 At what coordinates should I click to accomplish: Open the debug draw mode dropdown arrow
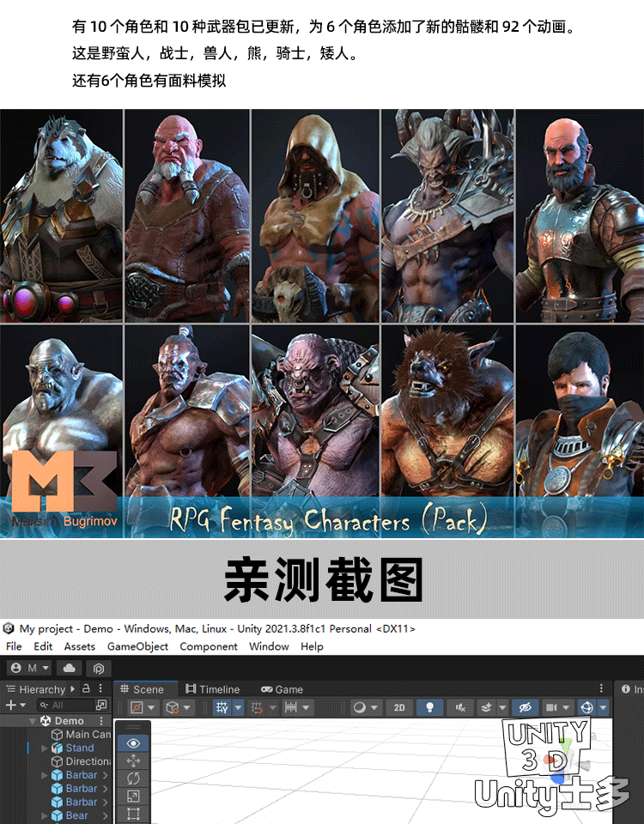151,707
